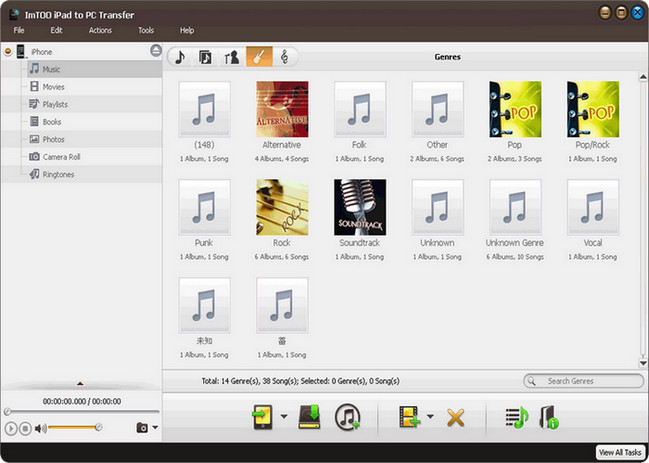Switch to the Albums view tab

click(x=205, y=57)
